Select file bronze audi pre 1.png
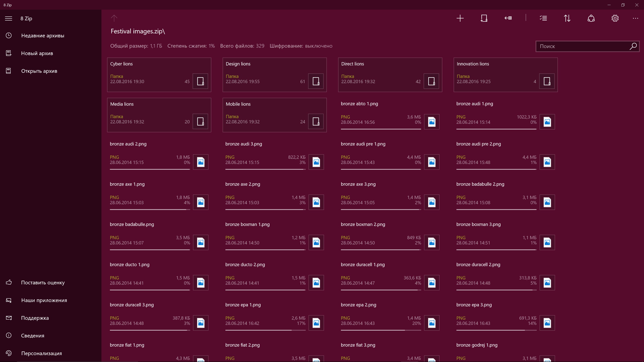The image size is (644, 362). pos(390,155)
